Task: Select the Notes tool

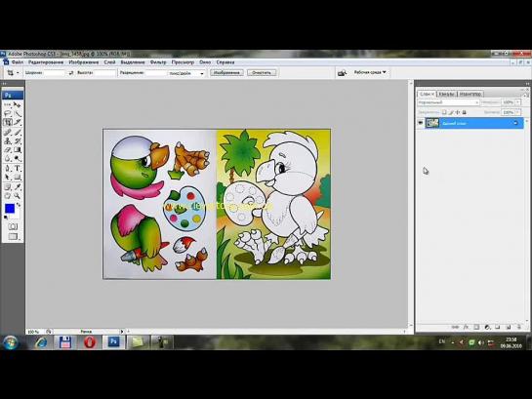Action: pyautogui.click(x=8, y=186)
